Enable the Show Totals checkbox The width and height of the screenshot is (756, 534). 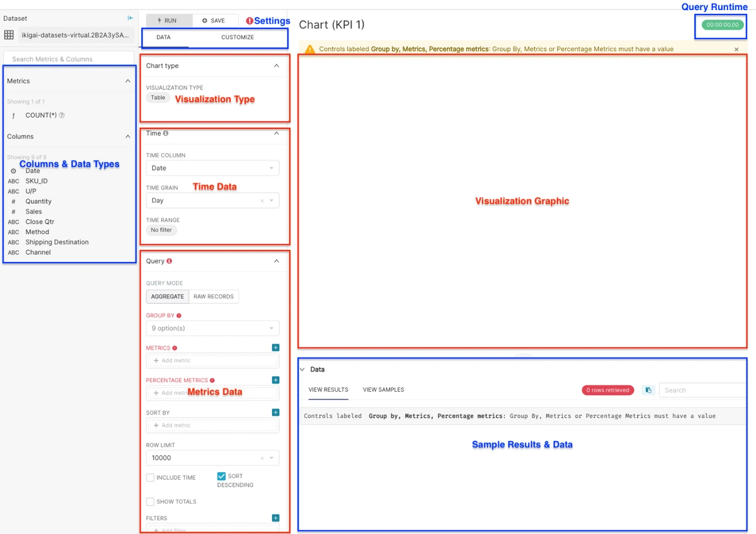[150, 502]
